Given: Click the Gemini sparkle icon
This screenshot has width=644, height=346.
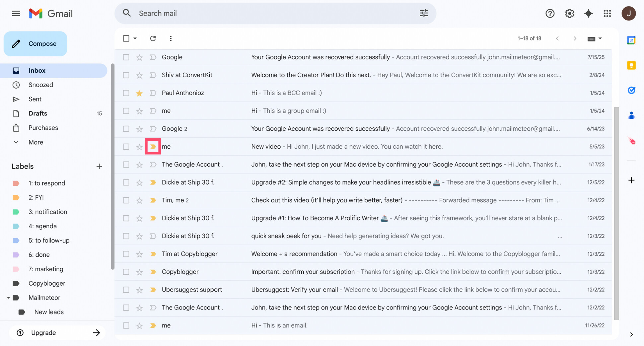Looking at the screenshot, I should click(588, 13).
